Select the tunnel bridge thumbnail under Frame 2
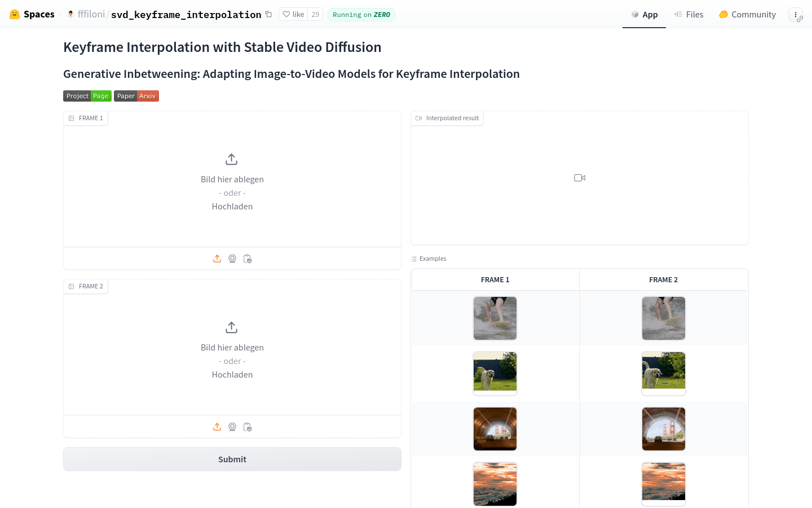Image resolution: width=812 pixels, height=508 pixels. coord(664,429)
